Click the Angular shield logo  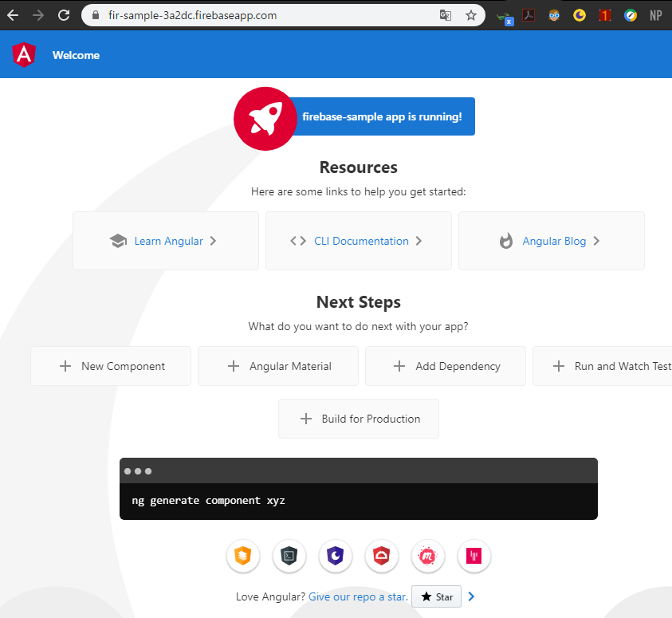coord(24,55)
